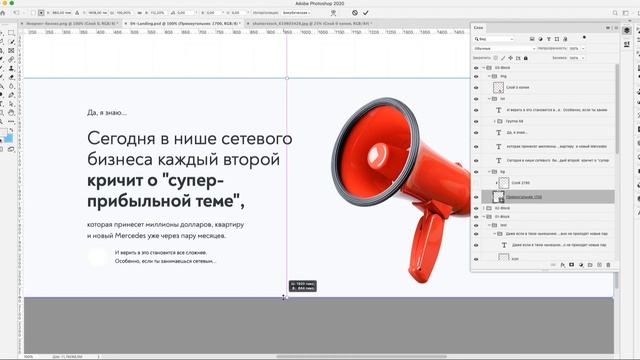Viewport: 640px width, 360px height.
Task: Filter layers by type layers icon
Action: pos(549,39)
